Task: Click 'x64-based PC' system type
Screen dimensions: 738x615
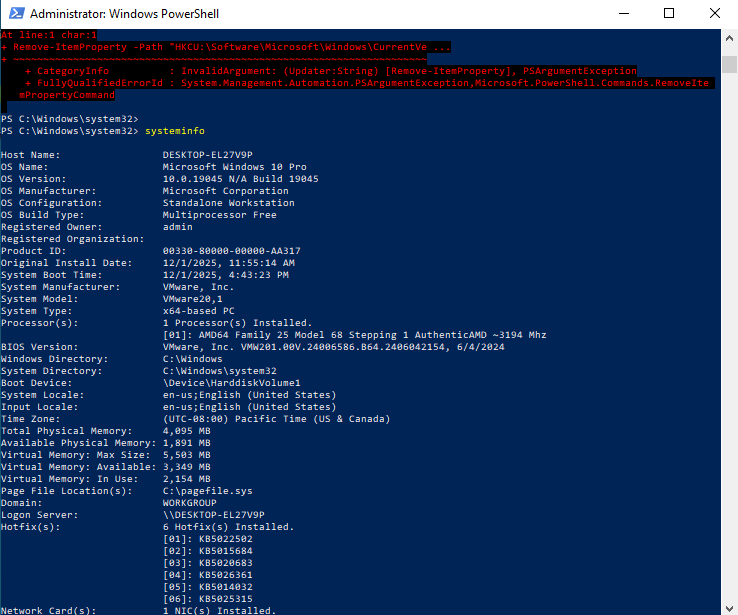Action: [x=199, y=311]
